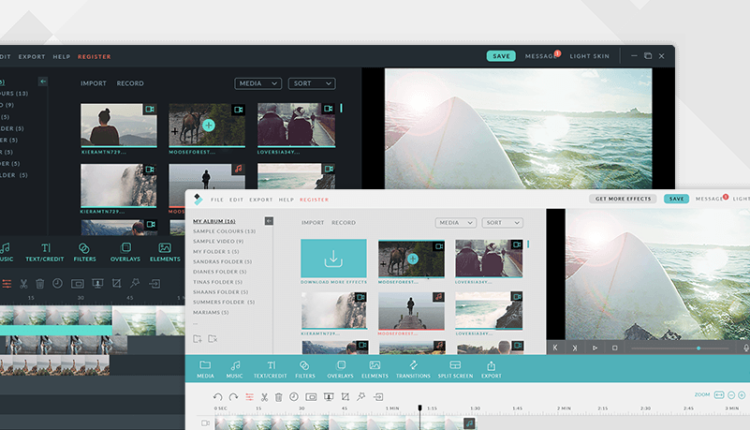
Task: Click the zoom-to-fit timeline icon
Action: click(x=719, y=395)
